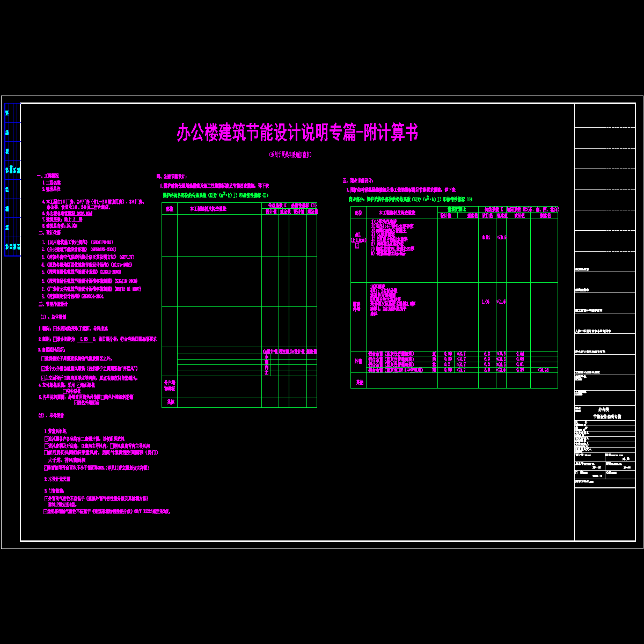The width and height of the screenshot is (644, 644).
Task: Select the line 2.建设单位
Action: (x=51, y=189)
